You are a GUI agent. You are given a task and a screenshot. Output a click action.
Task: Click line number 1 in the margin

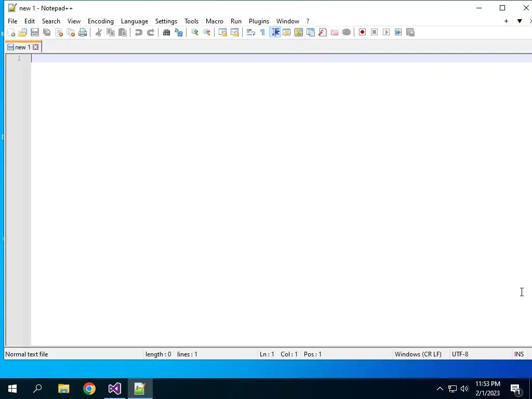click(19, 58)
